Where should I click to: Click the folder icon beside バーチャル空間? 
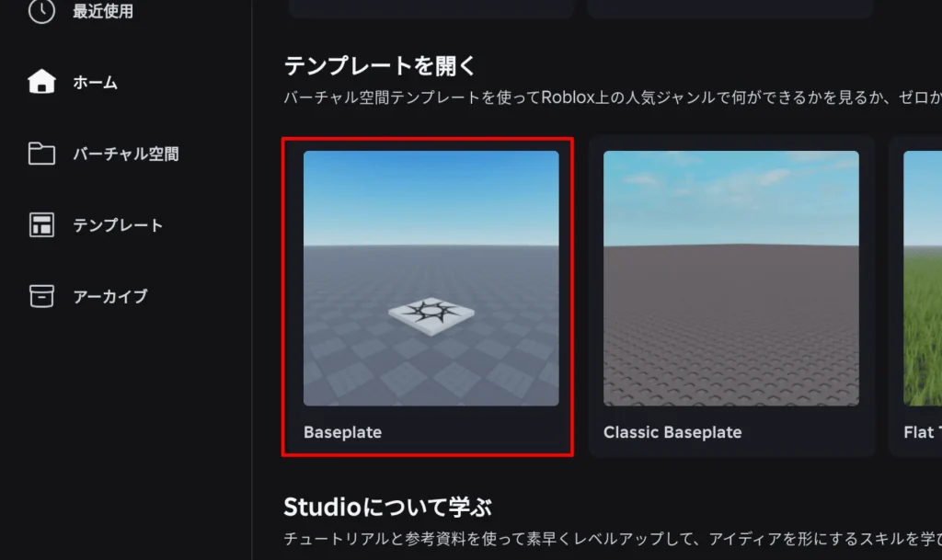[41, 153]
